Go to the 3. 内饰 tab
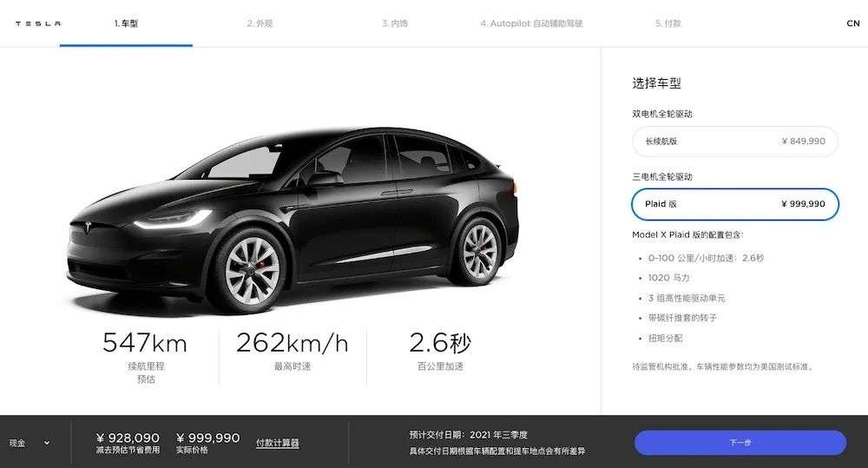Screen dimensions: 868x468 coord(395,23)
